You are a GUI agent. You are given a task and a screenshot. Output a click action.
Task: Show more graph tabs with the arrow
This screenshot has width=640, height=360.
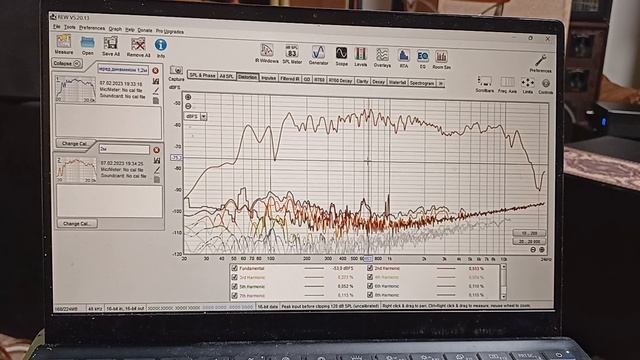pos(440,83)
